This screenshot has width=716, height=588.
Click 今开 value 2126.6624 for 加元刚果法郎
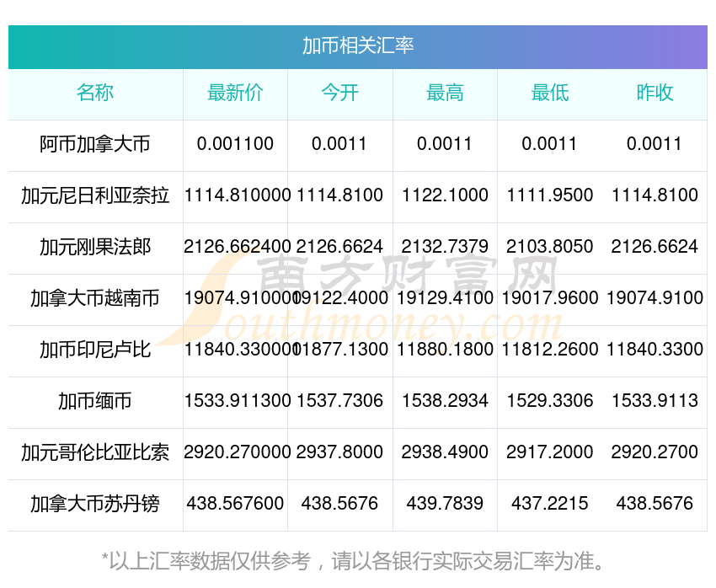pyautogui.click(x=339, y=247)
